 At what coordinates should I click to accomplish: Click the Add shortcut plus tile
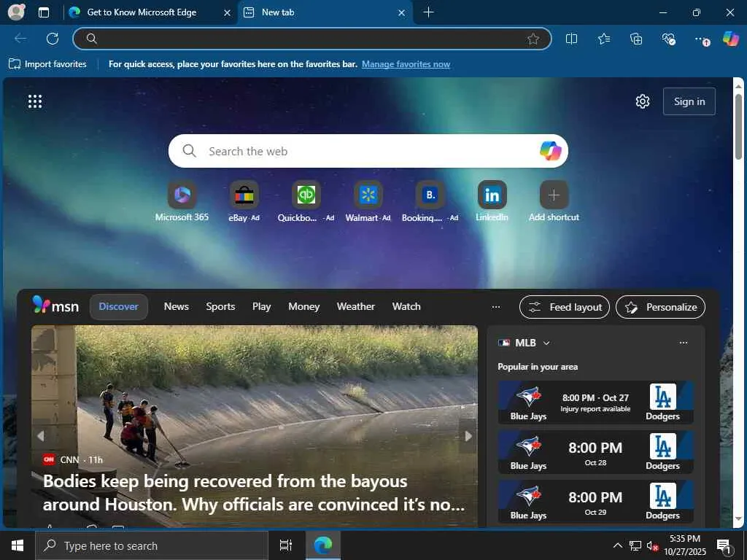pyautogui.click(x=554, y=201)
